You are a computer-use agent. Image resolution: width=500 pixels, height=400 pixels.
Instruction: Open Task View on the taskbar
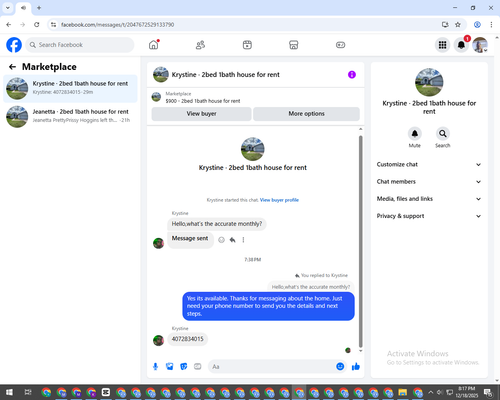pos(28,392)
